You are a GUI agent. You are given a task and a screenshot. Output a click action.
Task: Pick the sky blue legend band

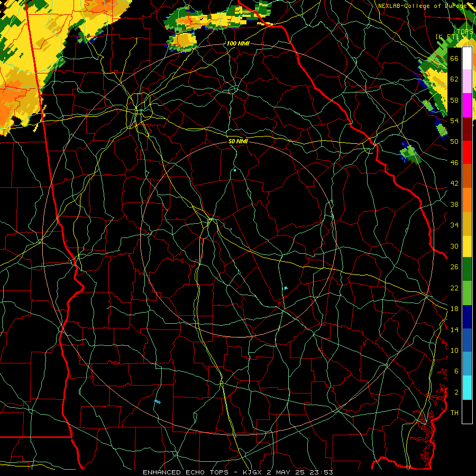467,364
